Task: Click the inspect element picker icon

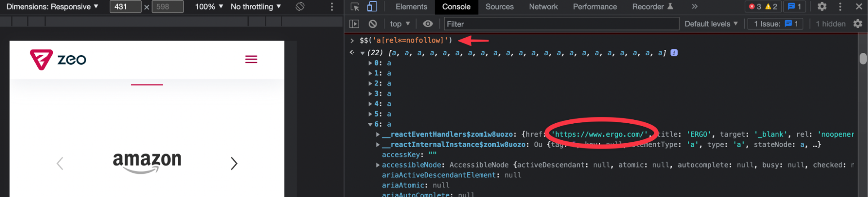Action: (355, 7)
